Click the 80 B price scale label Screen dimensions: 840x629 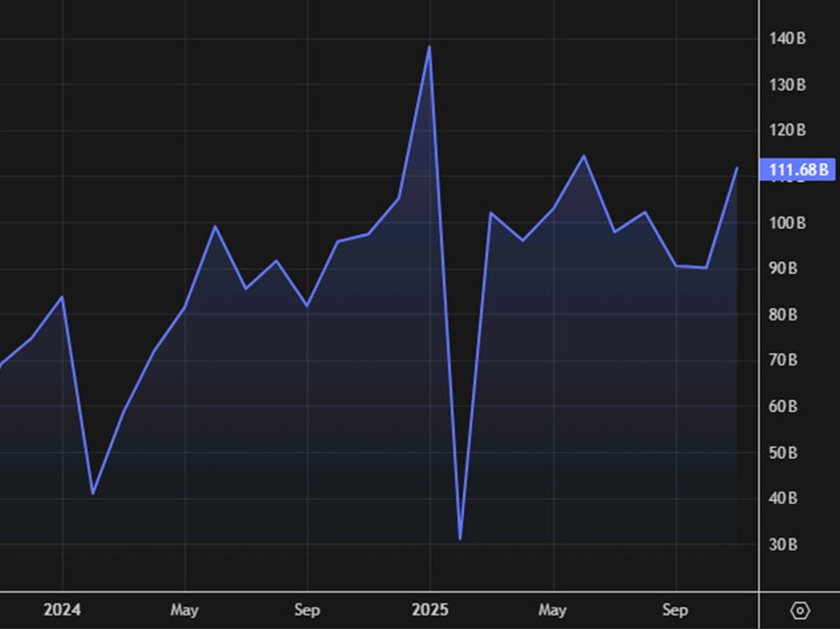[x=783, y=314]
